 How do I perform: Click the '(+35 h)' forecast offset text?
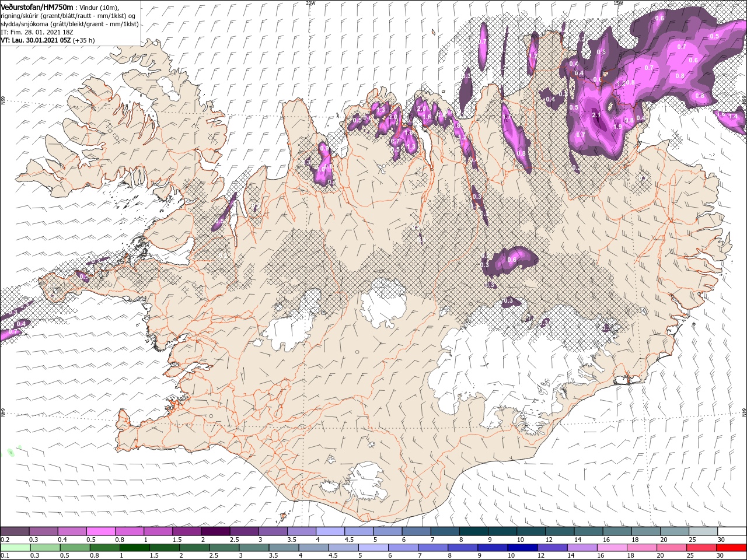(84, 40)
